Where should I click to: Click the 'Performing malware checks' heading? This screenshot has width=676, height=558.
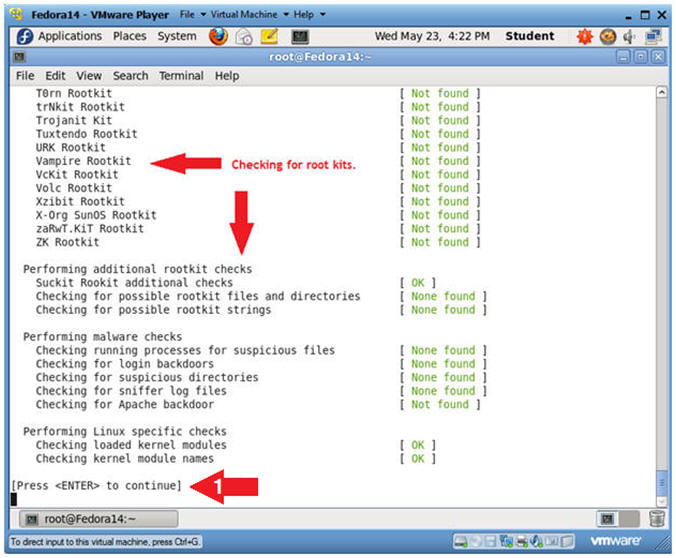click(103, 337)
